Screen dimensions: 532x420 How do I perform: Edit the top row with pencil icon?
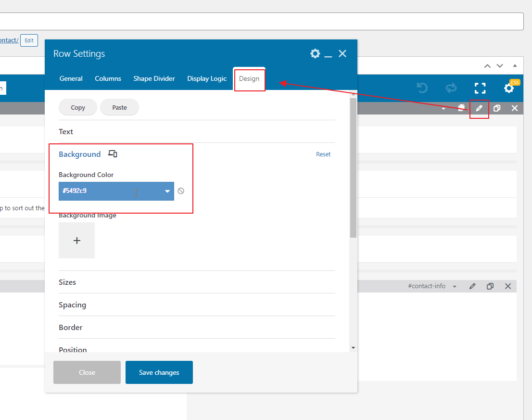point(479,108)
